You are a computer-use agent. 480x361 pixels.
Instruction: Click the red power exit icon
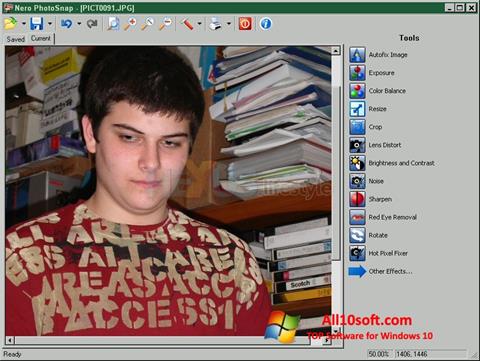click(x=245, y=24)
